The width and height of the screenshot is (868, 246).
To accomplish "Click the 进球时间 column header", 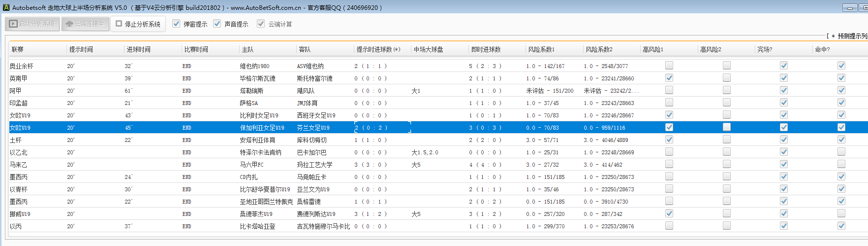I will 138,49.
